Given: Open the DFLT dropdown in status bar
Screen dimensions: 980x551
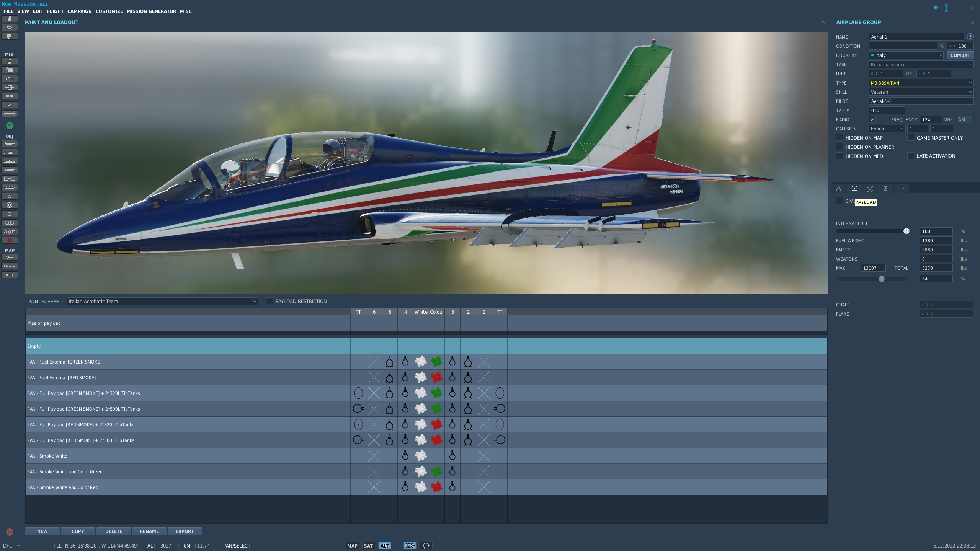Looking at the screenshot, I should click(11, 546).
